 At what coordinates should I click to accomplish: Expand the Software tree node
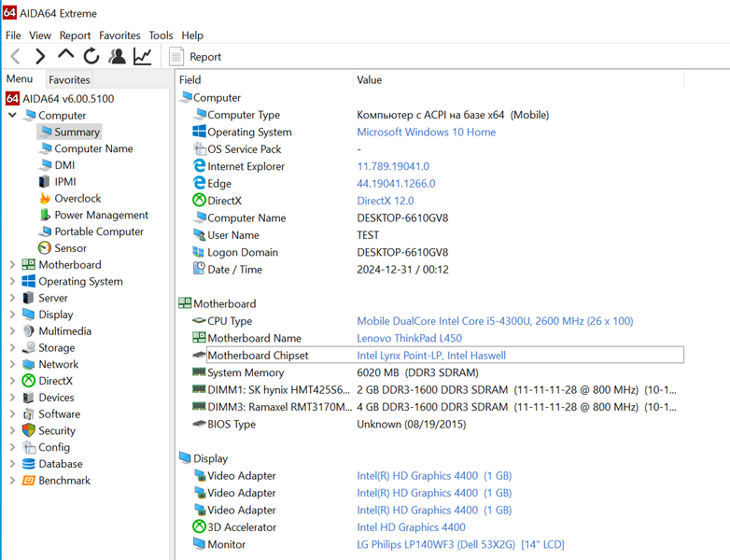point(12,413)
